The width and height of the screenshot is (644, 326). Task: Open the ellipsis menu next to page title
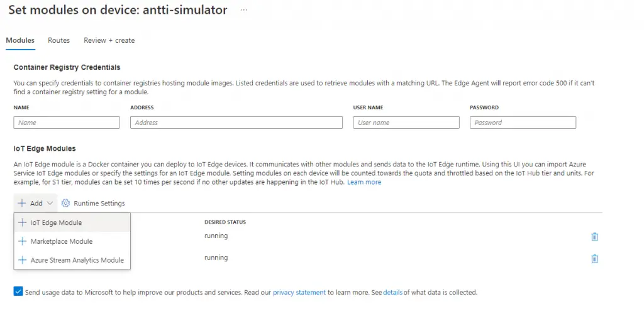(244, 11)
